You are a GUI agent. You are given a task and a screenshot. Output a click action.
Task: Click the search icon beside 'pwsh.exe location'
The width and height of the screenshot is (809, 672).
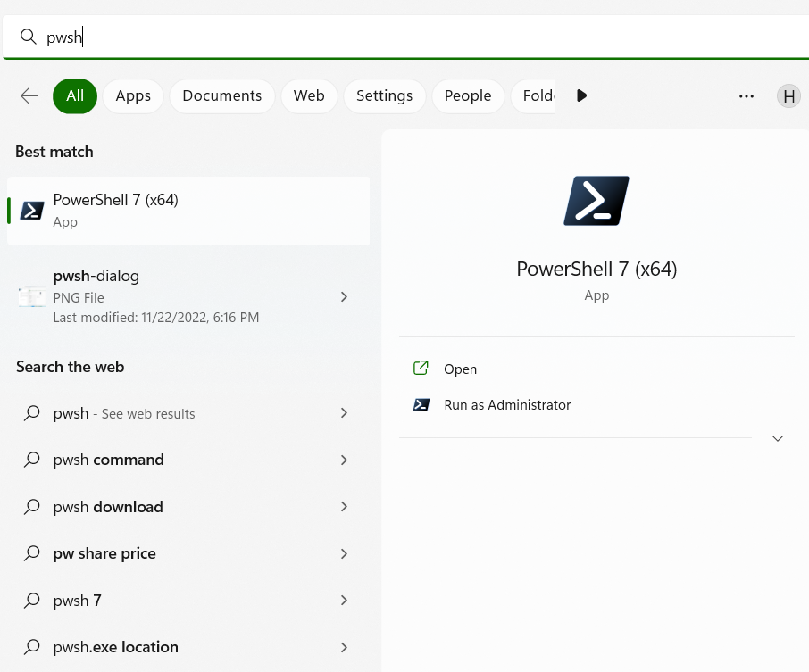(x=32, y=647)
